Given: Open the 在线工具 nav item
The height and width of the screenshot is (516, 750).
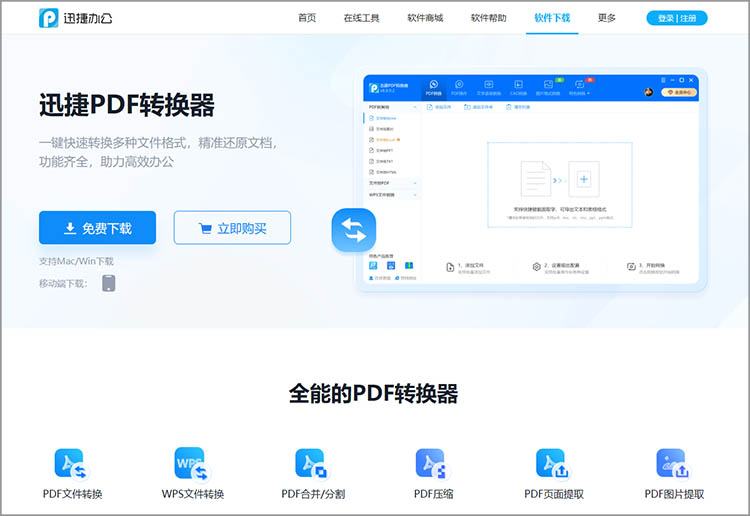Looking at the screenshot, I should tap(361, 18).
